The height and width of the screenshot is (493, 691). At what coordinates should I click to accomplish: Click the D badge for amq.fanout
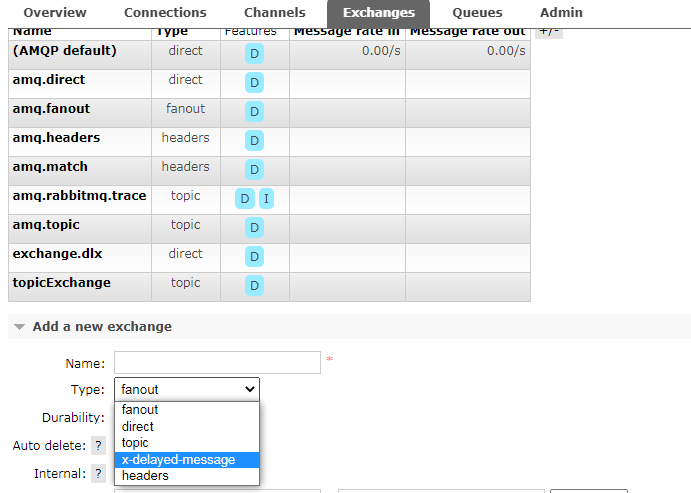pos(254,111)
